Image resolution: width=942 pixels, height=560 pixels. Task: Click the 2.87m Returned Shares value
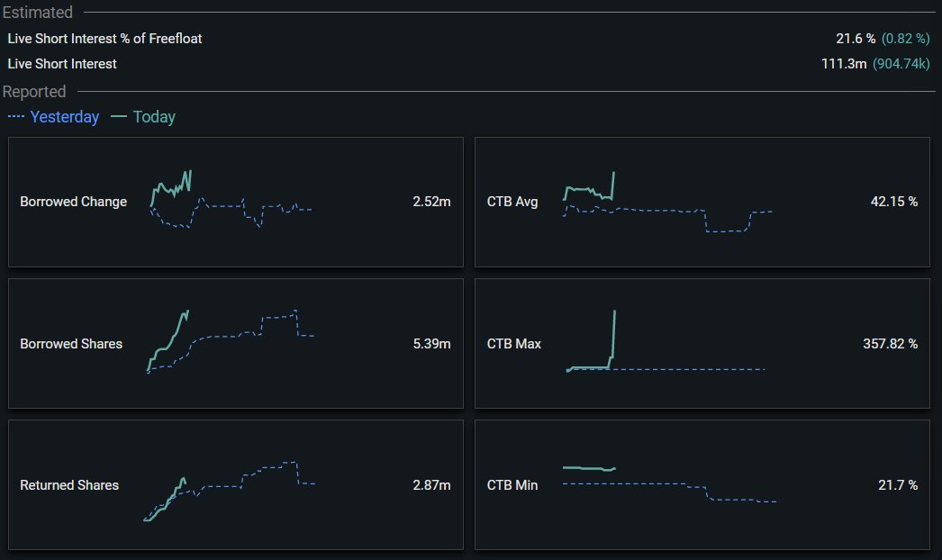(431, 485)
